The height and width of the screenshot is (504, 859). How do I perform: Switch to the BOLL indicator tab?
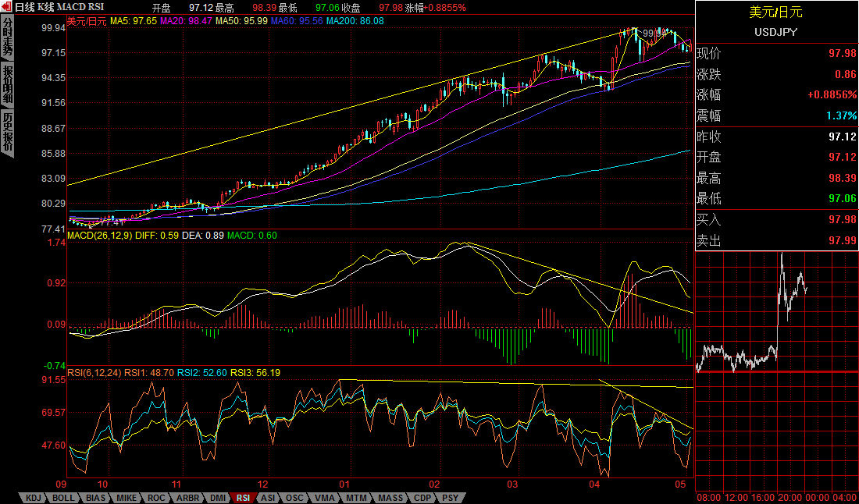65,498
